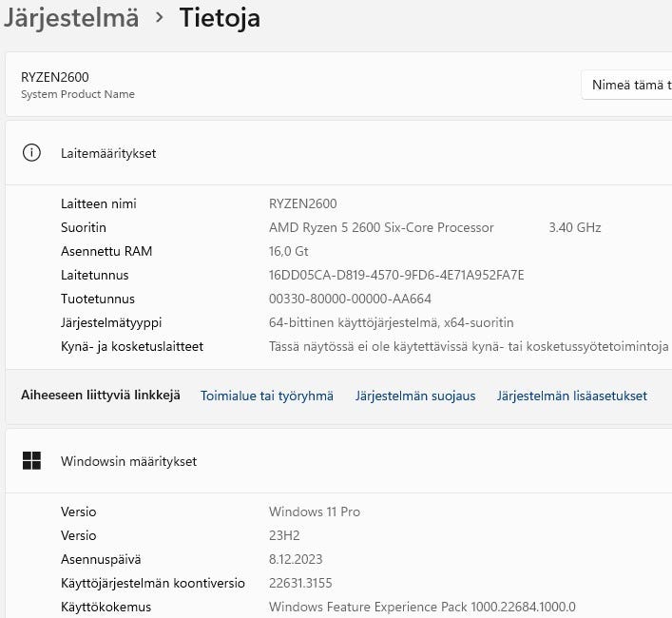Image resolution: width=672 pixels, height=618 pixels.
Task: Go back to Järjestelmä via breadcrumb
Action: [71, 17]
